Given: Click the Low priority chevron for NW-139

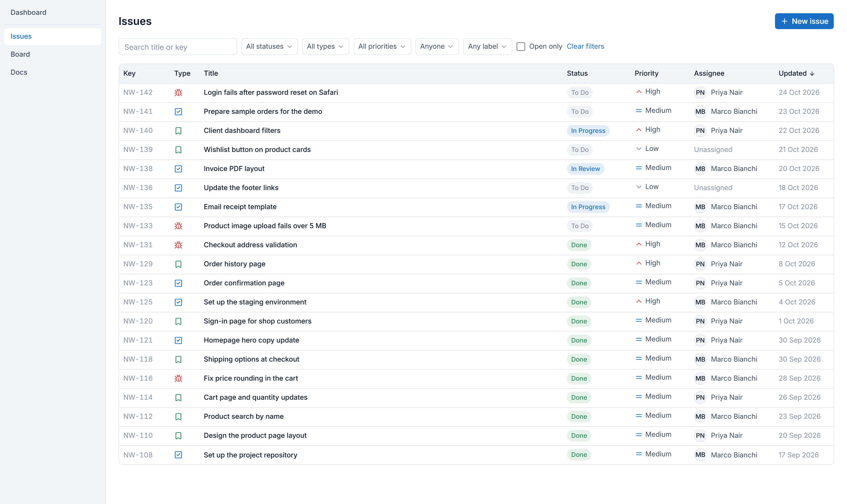Looking at the screenshot, I should (639, 149).
